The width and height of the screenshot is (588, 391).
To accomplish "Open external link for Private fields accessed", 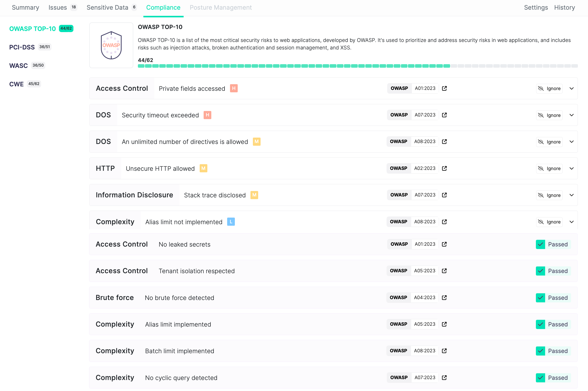I will tap(445, 88).
